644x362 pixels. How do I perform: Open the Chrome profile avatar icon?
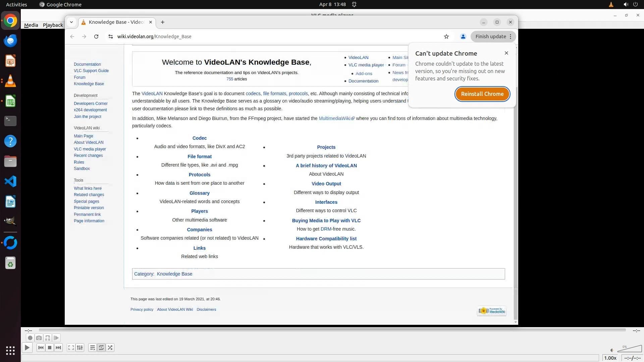[x=463, y=37]
